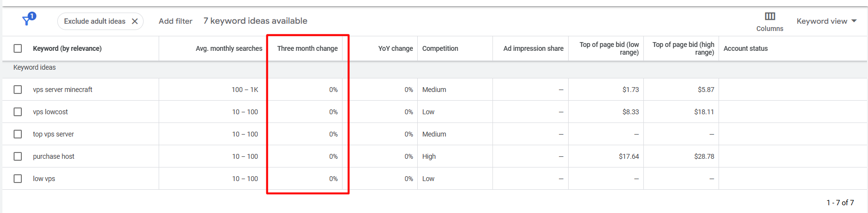Click the filter funnel icon
Image resolution: width=868 pixels, height=213 pixels.
pos(27,20)
